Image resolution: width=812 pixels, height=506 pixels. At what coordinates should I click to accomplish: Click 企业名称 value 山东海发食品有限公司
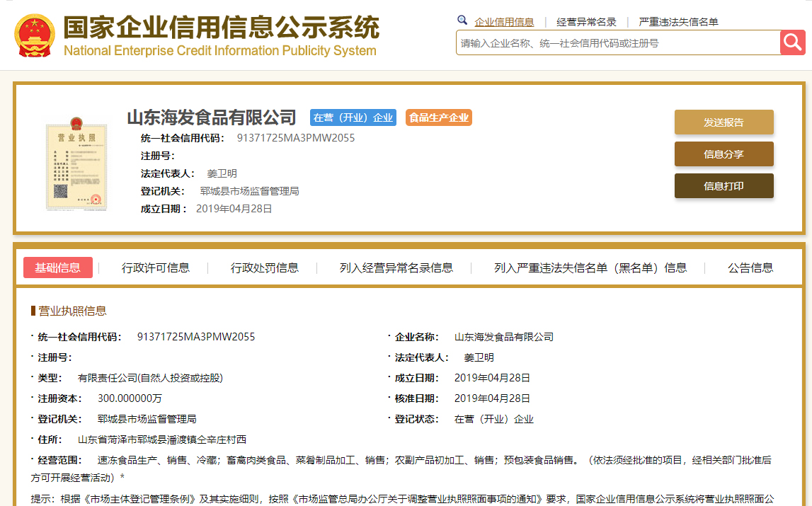[504, 337]
